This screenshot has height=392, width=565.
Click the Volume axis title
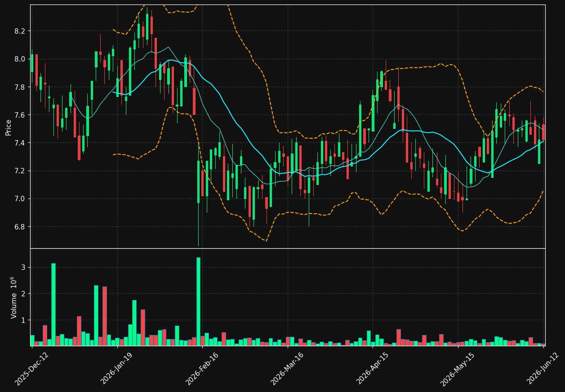(14, 297)
